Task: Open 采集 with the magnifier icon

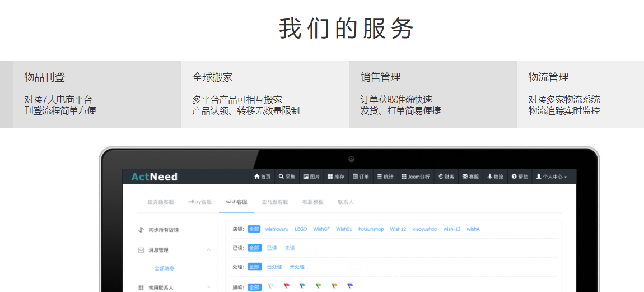Action: 287,177
